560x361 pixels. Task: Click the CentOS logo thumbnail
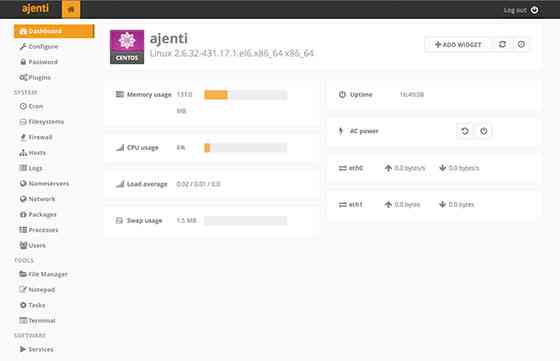127,47
